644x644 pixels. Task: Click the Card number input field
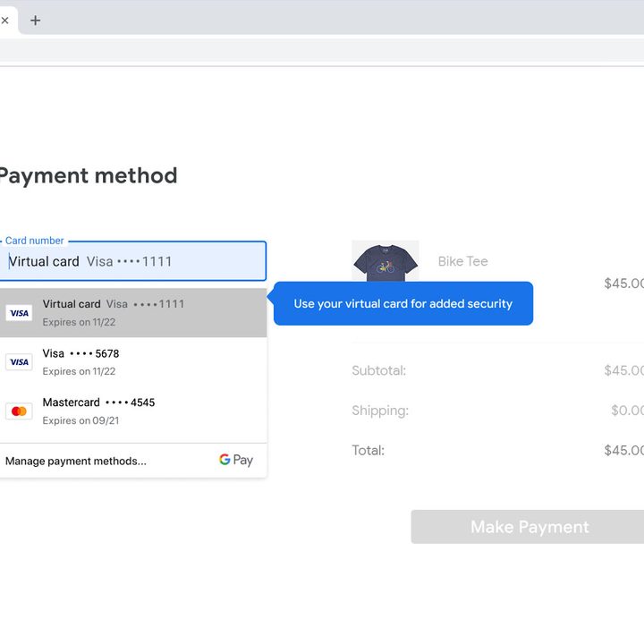133,261
